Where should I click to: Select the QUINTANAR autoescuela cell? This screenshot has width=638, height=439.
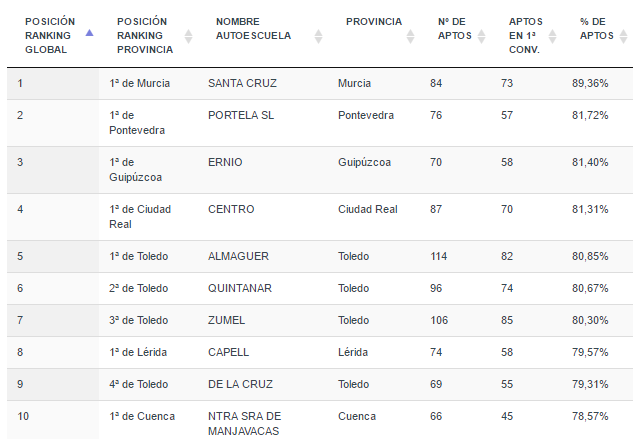click(240, 288)
